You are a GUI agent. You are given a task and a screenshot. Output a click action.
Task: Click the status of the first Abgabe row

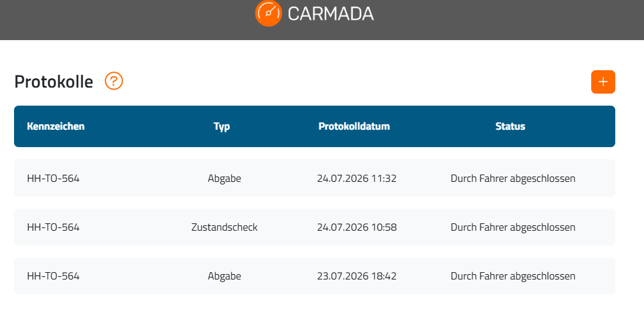click(x=513, y=179)
